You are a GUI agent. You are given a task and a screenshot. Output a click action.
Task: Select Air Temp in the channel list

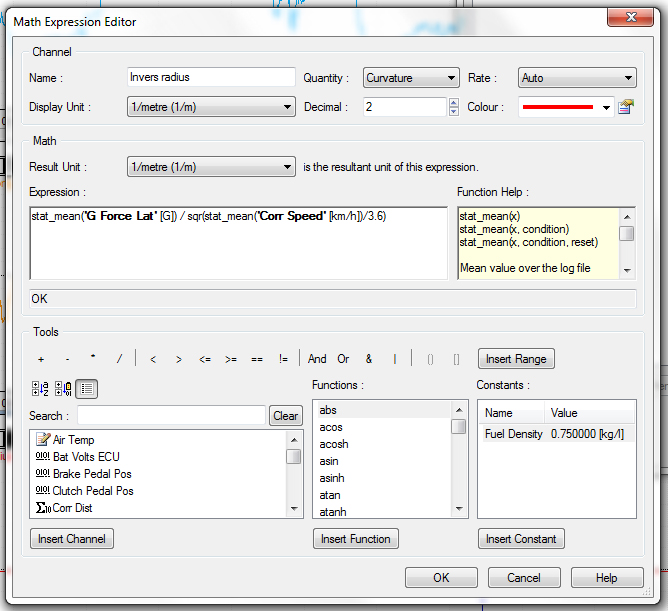pos(75,440)
